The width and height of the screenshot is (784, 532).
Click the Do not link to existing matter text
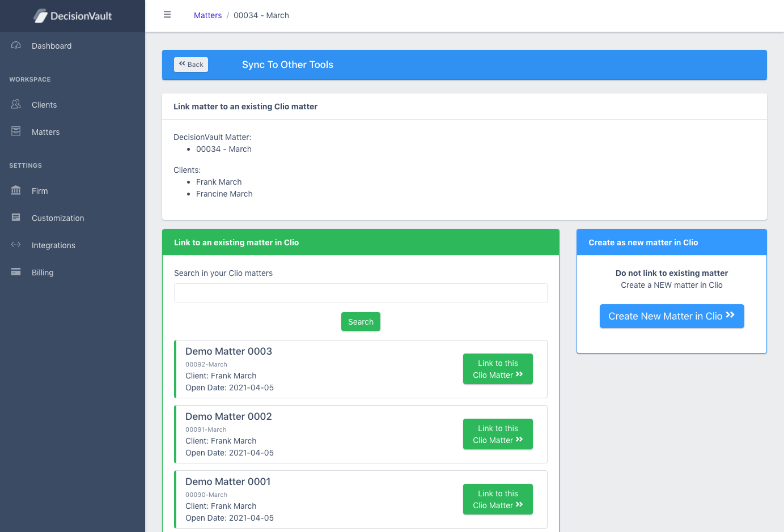pyautogui.click(x=672, y=273)
